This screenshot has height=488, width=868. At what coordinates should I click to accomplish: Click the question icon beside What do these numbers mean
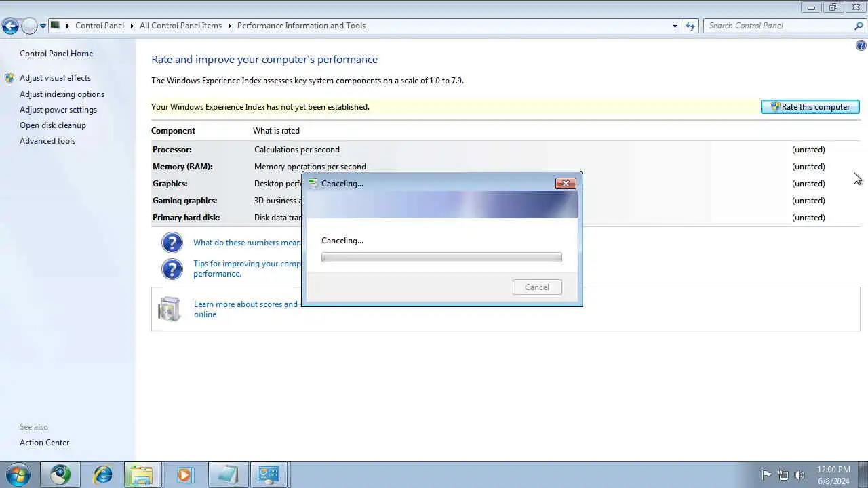tap(172, 243)
